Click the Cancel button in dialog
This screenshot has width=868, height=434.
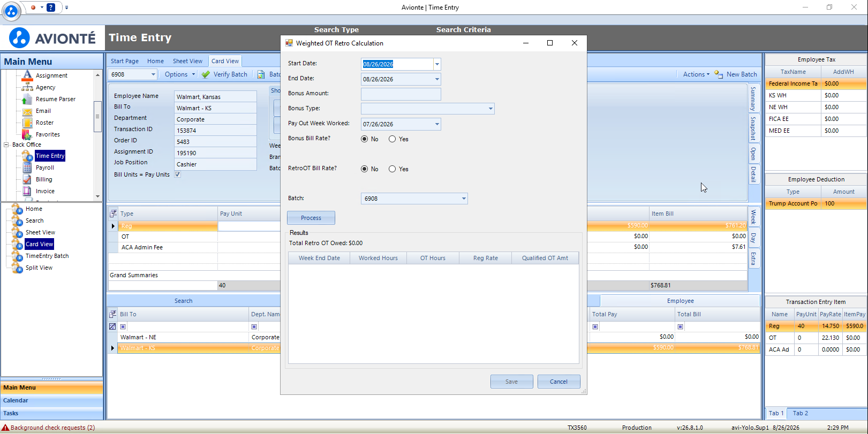[x=558, y=382]
